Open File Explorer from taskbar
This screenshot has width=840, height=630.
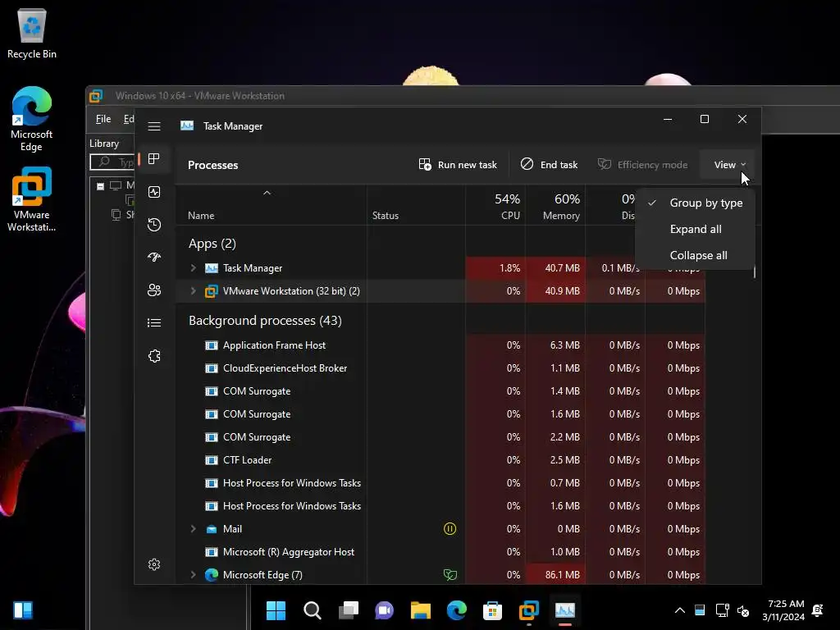point(421,610)
